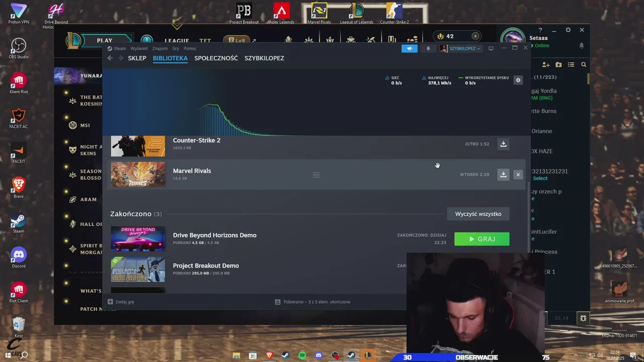The height and width of the screenshot is (362, 644).
Task: Click Steam downloads list scrollbar
Action: coord(528,216)
